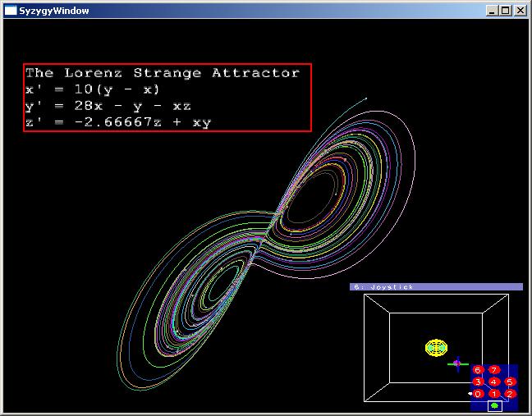Image resolution: width=532 pixels, height=416 pixels.
Task: Click the green joystick indicator box
Action: click(494, 405)
